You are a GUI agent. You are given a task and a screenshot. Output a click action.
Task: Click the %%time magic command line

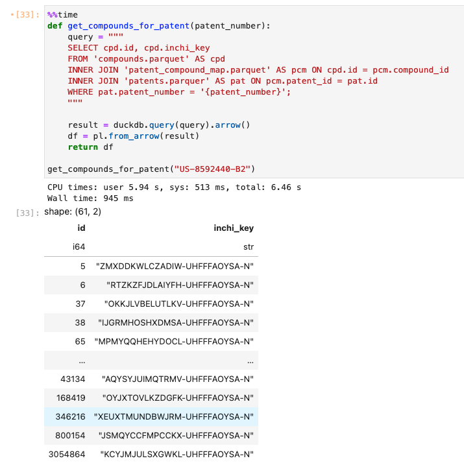[x=62, y=14]
